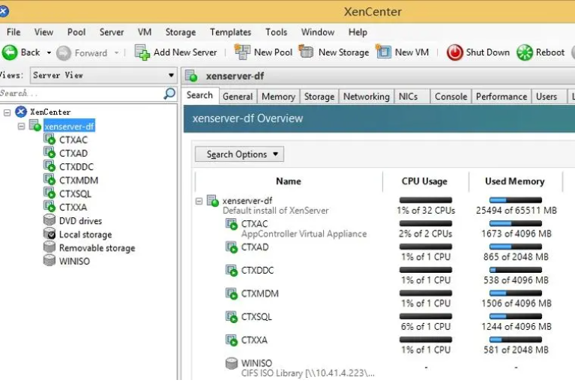Click the grey Forward arrow icon
The height and width of the screenshot is (392, 575).
64,53
